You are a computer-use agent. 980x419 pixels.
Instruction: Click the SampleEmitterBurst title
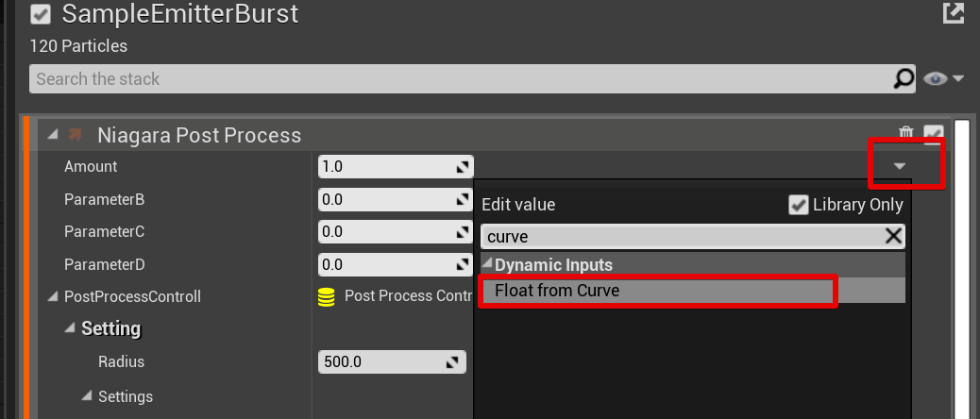click(180, 14)
